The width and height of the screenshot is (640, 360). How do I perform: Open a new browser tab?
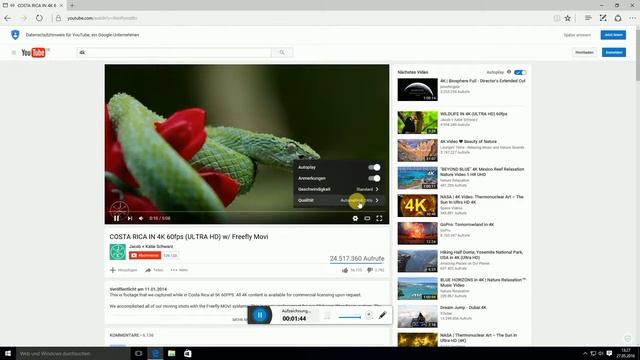click(72, 5)
